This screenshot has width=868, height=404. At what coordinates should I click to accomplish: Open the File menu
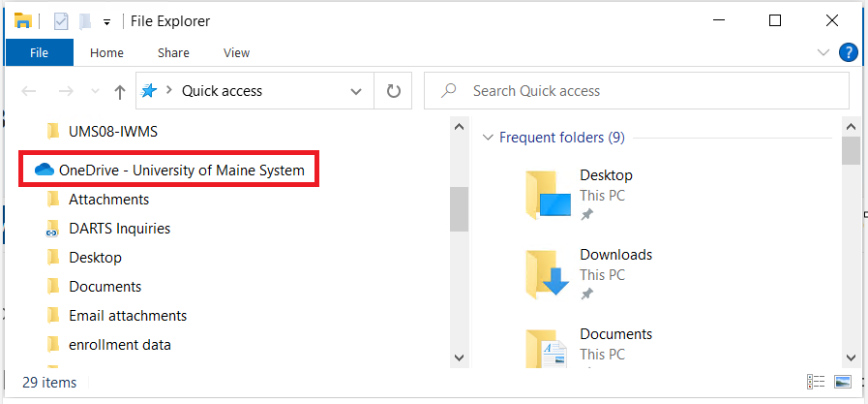[x=39, y=52]
